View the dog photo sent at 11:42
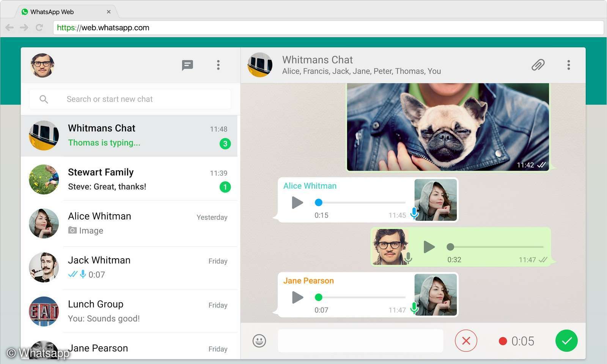Screen dimensions: 607x364 click(x=448, y=125)
